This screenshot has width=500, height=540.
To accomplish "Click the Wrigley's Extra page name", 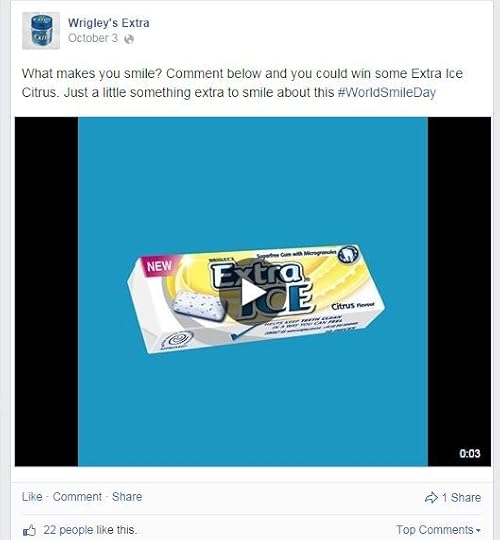I will [108, 23].
